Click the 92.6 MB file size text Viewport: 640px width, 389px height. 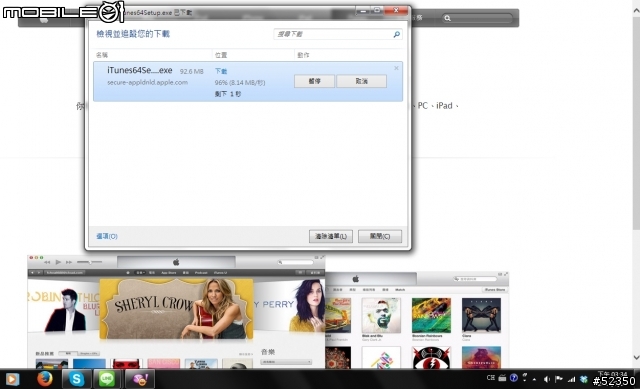191,71
